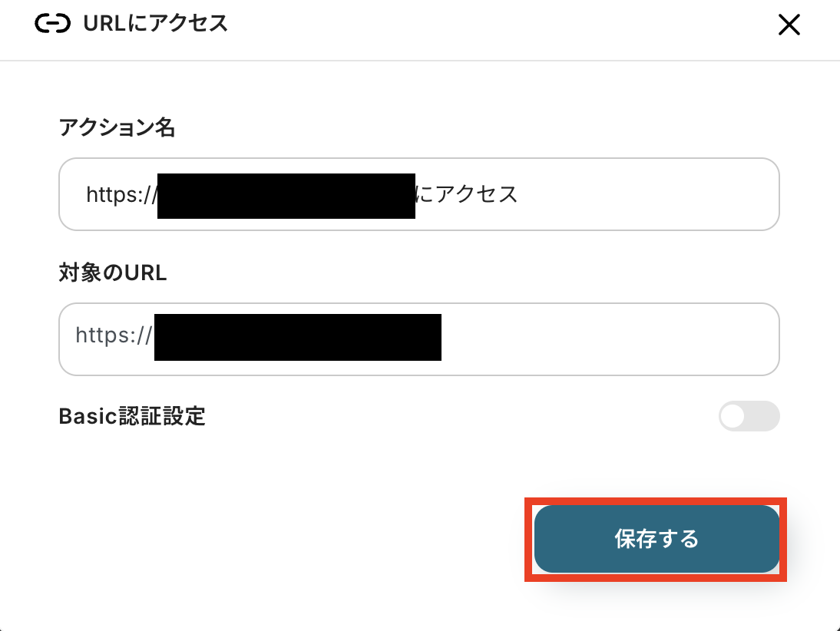Click the redacted text in アクション名 field
The height and width of the screenshot is (631, 840).
coord(286,196)
